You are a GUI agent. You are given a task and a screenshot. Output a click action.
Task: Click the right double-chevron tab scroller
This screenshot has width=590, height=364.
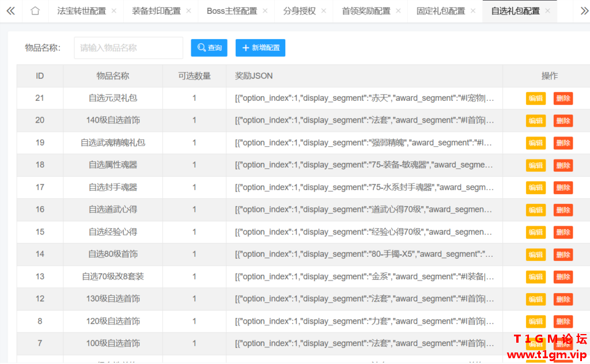click(x=584, y=11)
